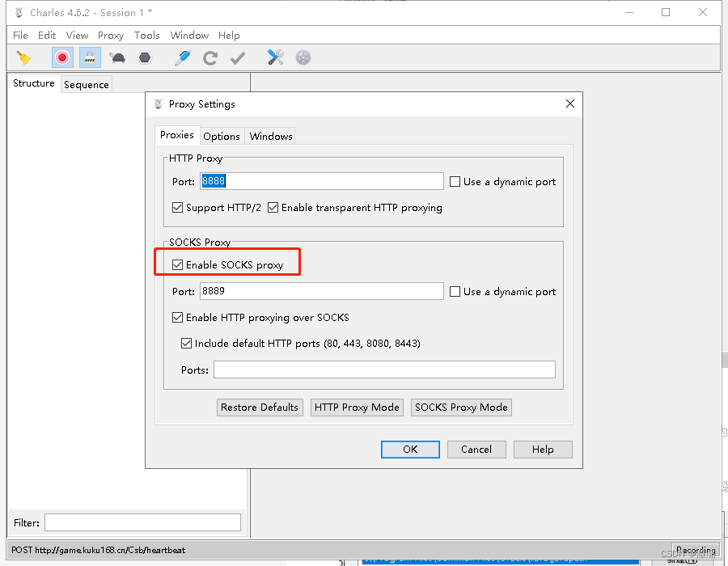Close the Proxy Settings dialog
Viewport: 728px width, 566px height.
[x=570, y=104]
